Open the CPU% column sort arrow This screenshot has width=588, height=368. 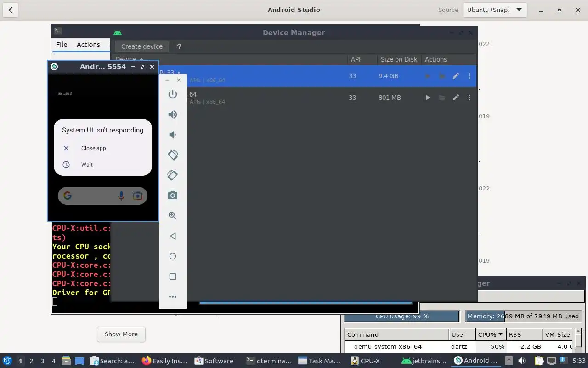[500, 334]
